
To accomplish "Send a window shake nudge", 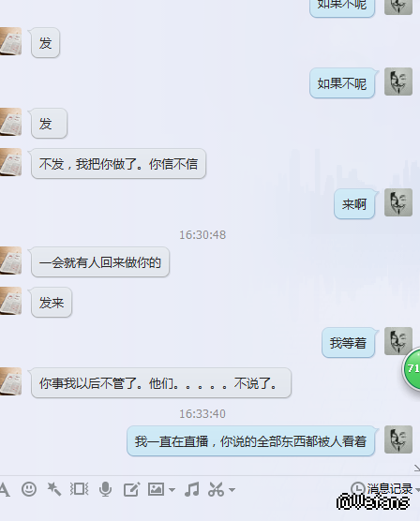I will tap(79, 489).
